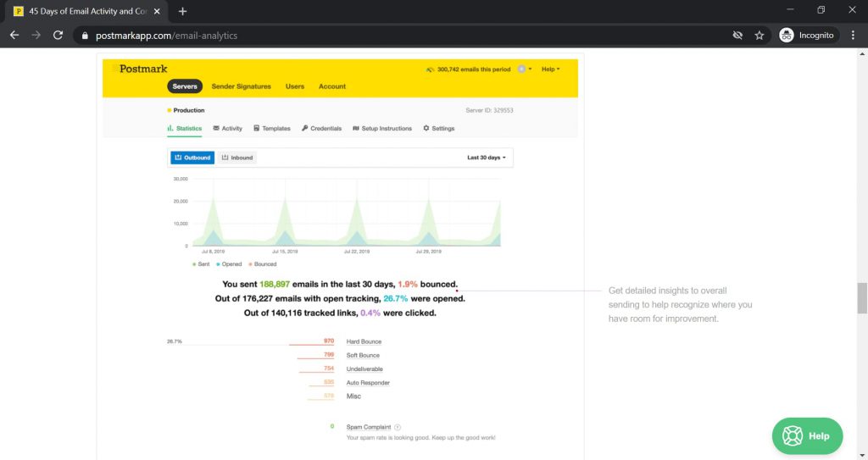Expand the user avatar dropdown
The image size is (868, 460).
[525, 69]
